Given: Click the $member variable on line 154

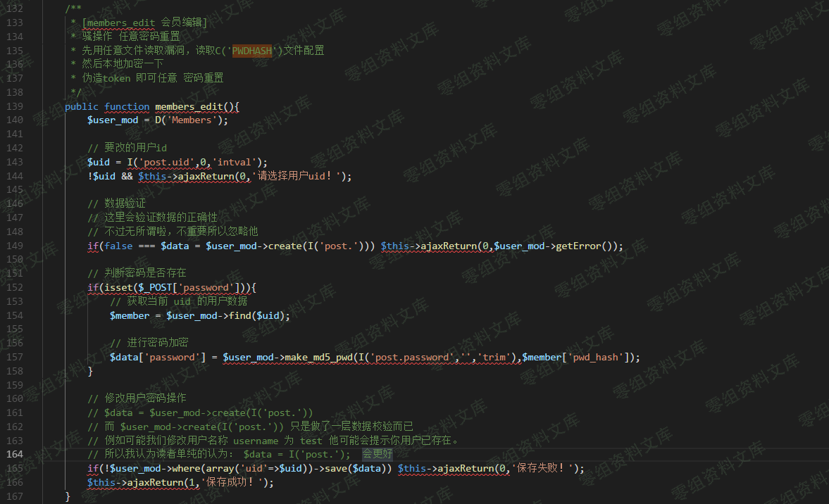Looking at the screenshot, I should coord(130,316).
